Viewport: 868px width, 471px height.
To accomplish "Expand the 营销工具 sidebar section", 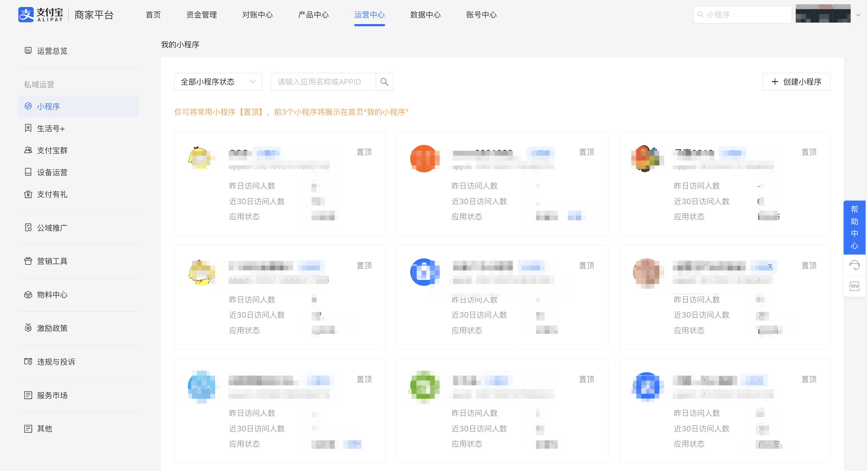I will click(x=52, y=261).
